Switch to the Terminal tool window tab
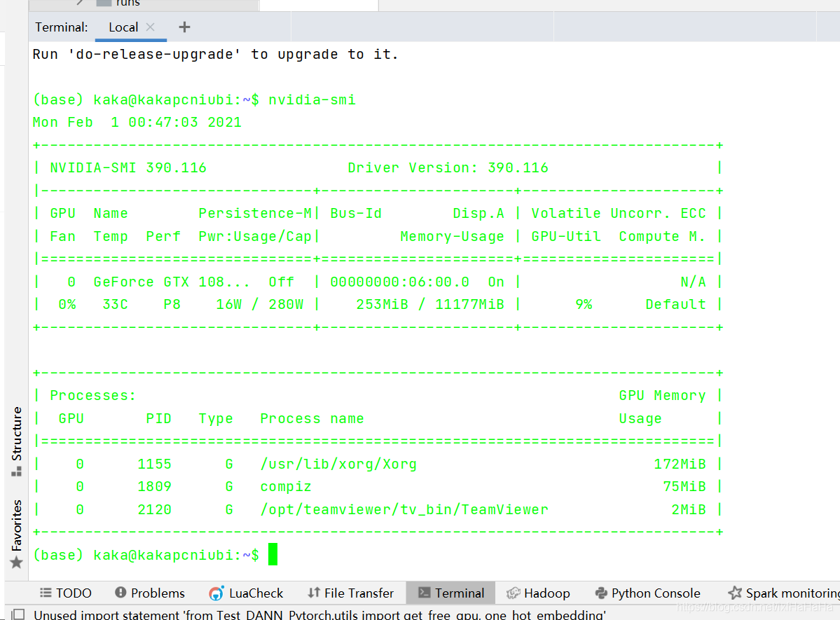This screenshot has width=840, height=620. pyautogui.click(x=450, y=593)
